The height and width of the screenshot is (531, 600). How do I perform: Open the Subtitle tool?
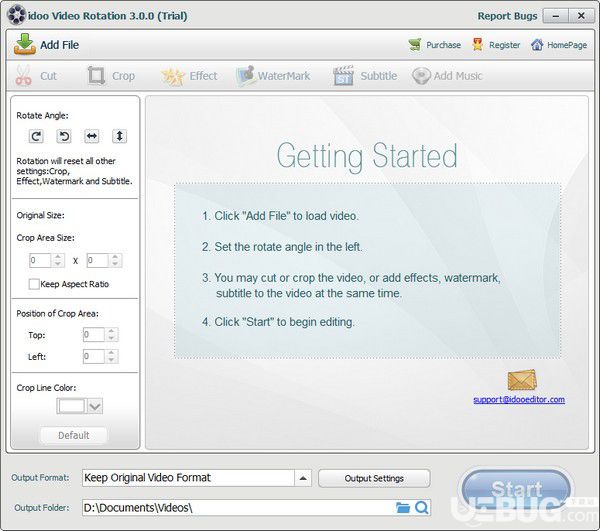[x=343, y=75]
